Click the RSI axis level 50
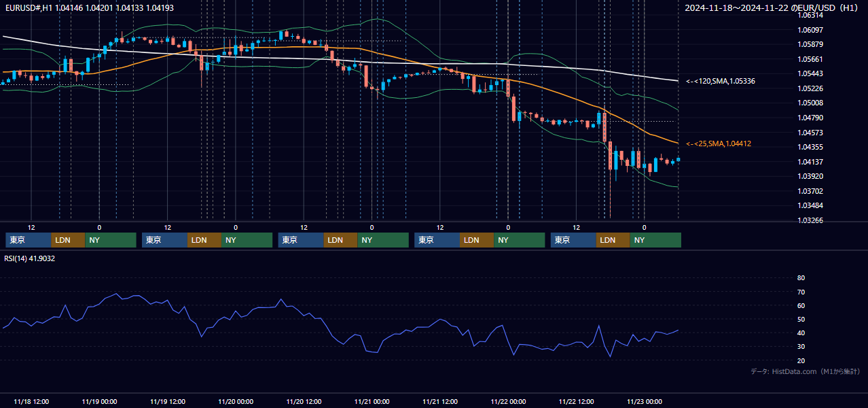Screen dimensions: 868x408 (801, 319)
